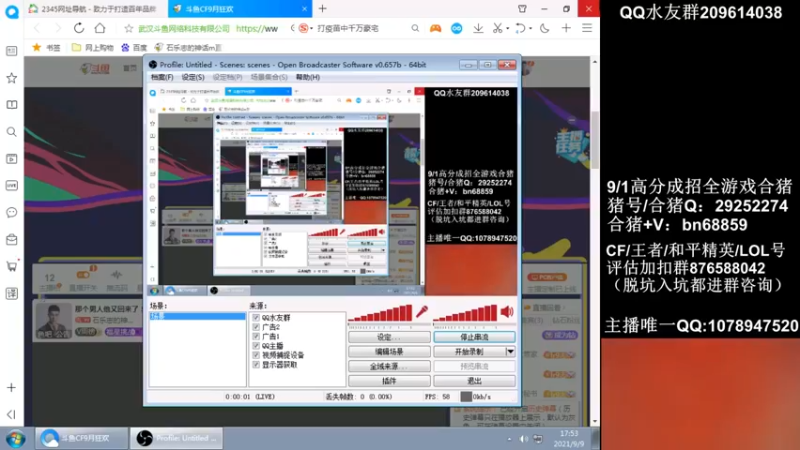Open the 石乐志的神话 bookmark

coord(188,47)
